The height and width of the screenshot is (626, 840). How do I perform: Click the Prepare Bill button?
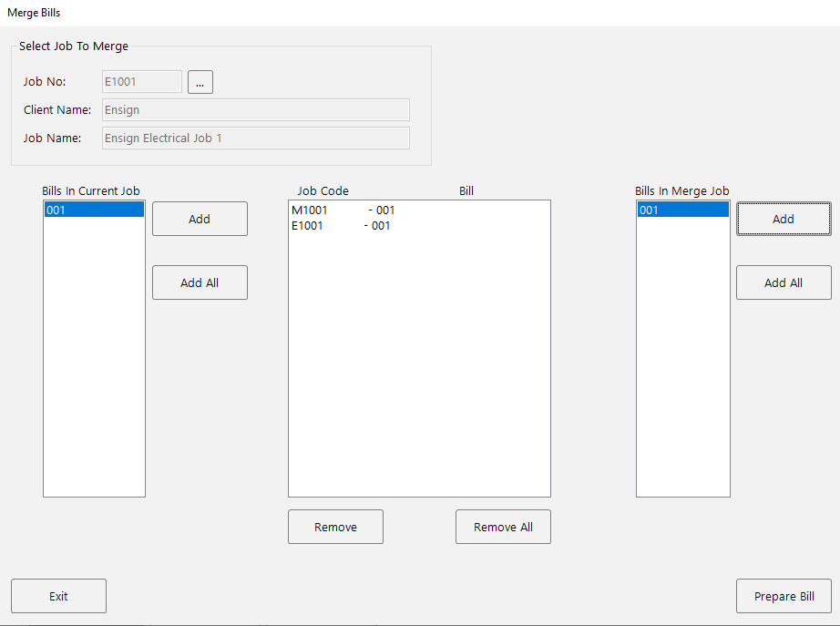[784, 596]
